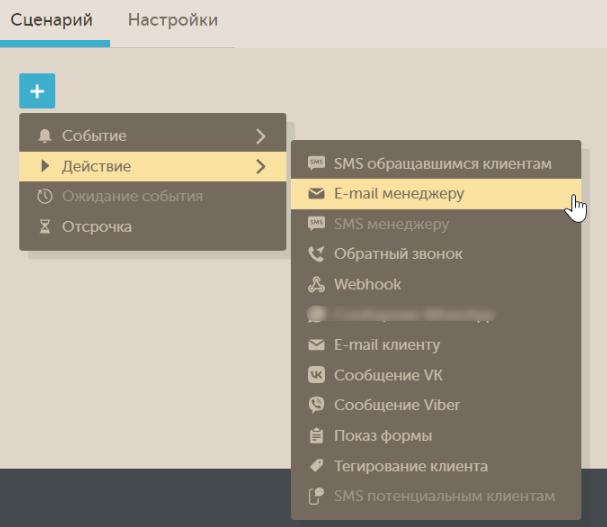607x527 pixels.
Task: Click the bell icon beside Событие
Action: 44,136
